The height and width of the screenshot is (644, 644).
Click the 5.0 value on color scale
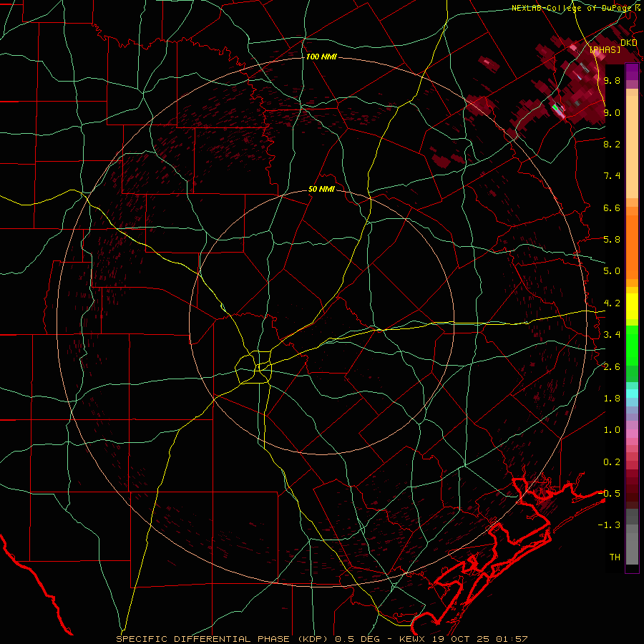coord(612,271)
